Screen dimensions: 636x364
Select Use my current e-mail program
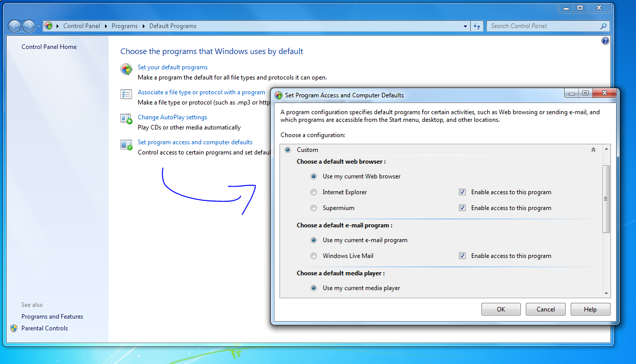coord(314,240)
